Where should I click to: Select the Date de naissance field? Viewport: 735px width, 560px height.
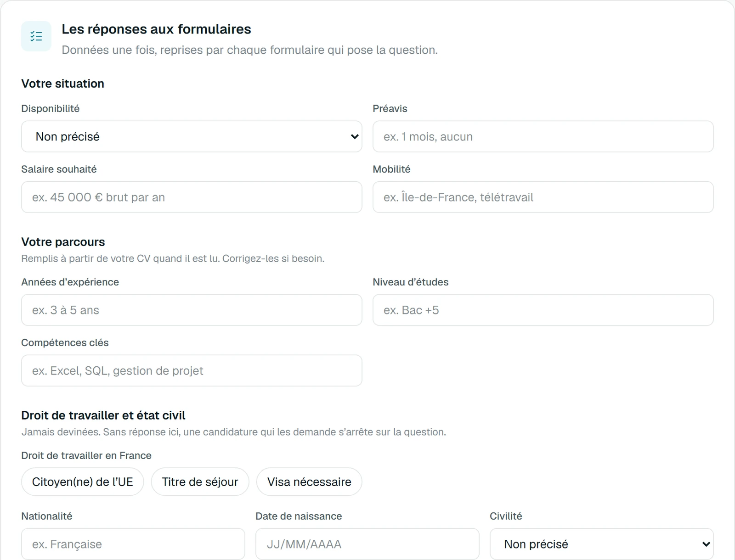(x=367, y=544)
